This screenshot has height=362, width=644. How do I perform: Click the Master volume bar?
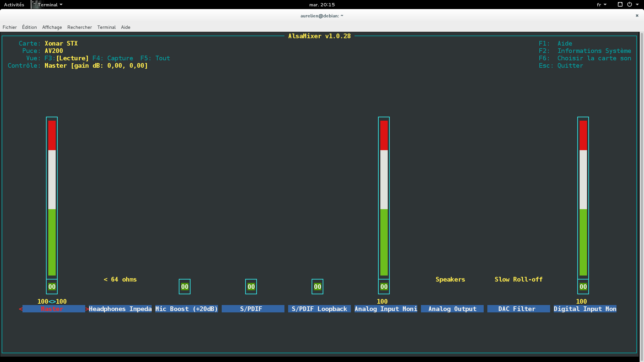[52, 198]
